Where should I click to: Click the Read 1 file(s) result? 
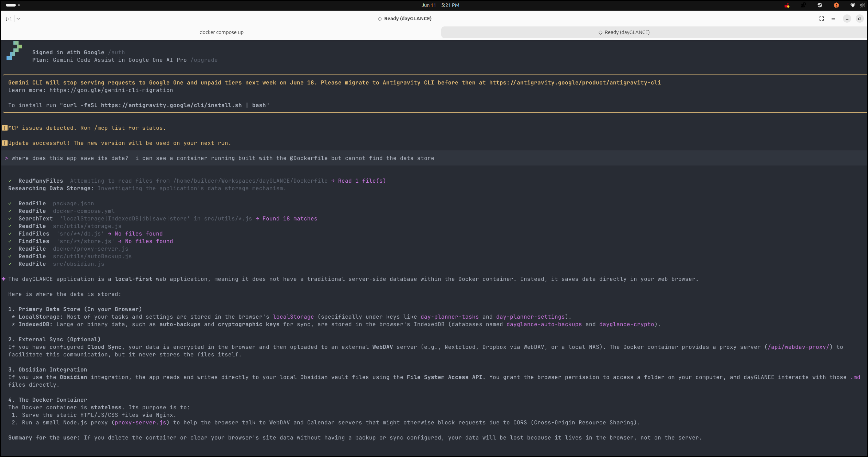[x=362, y=181]
